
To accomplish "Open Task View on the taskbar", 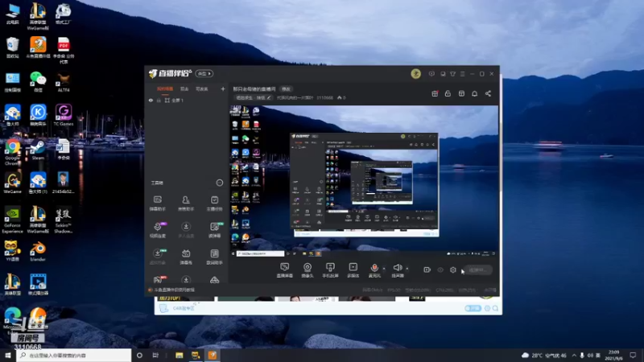I will pyautogui.click(x=155, y=355).
